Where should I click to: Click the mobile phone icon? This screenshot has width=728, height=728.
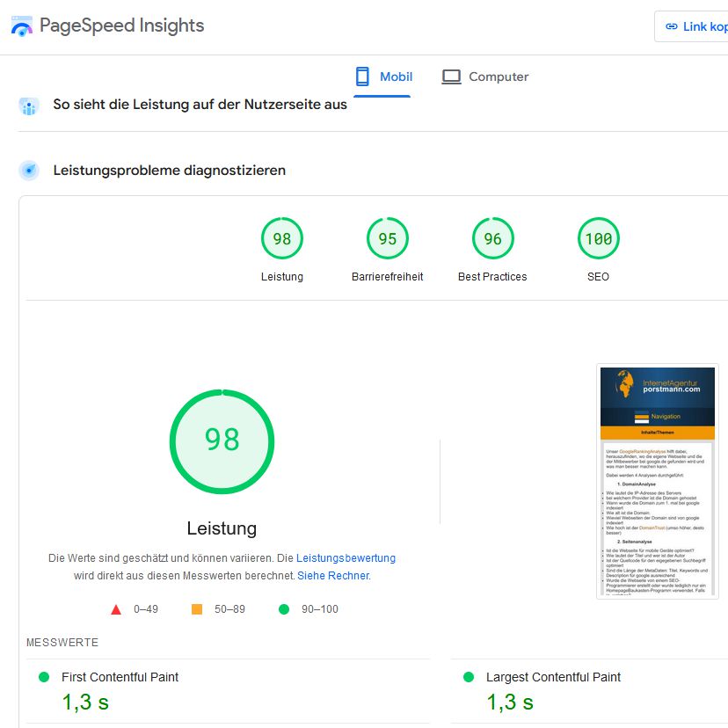(x=362, y=76)
